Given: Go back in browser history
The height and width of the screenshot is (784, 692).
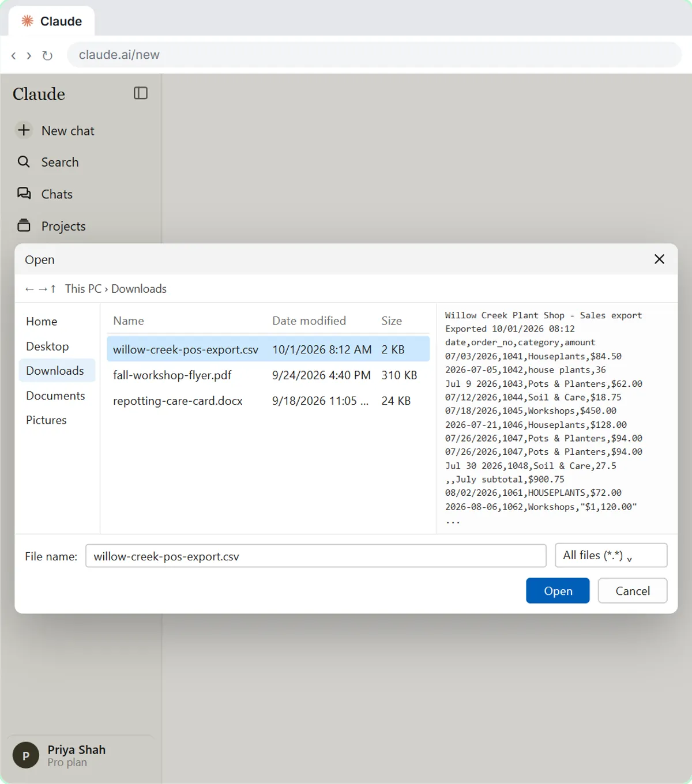Looking at the screenshot, I should pos(14,55).
